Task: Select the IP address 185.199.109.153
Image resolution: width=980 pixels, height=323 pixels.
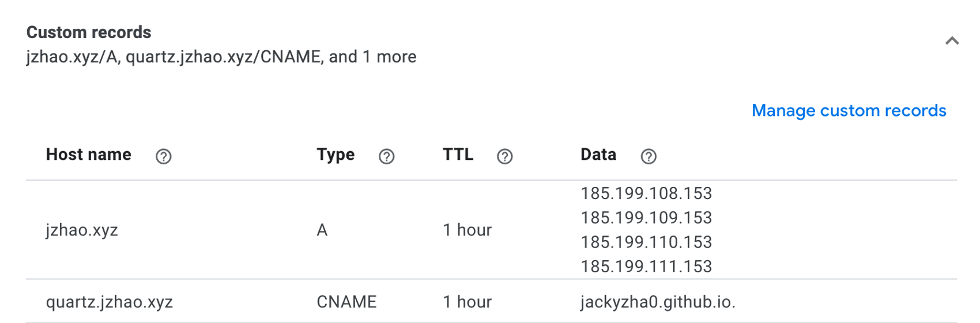Action: (x=646, y=218)
